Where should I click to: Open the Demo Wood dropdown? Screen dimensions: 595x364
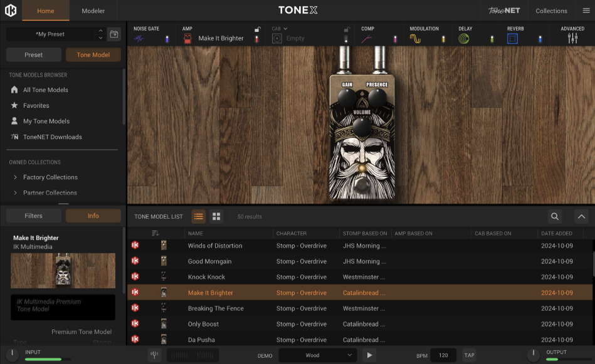(x=317, y=355)
